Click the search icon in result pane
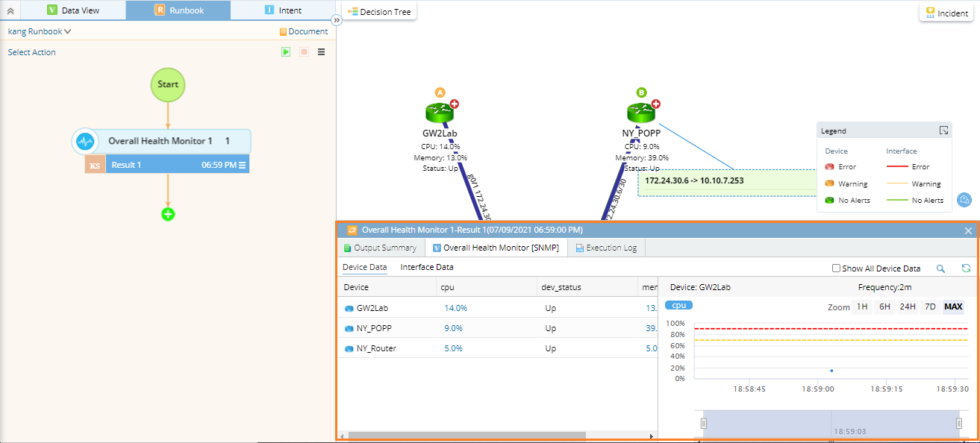This screenshot has height=443, width=980. 940,268
